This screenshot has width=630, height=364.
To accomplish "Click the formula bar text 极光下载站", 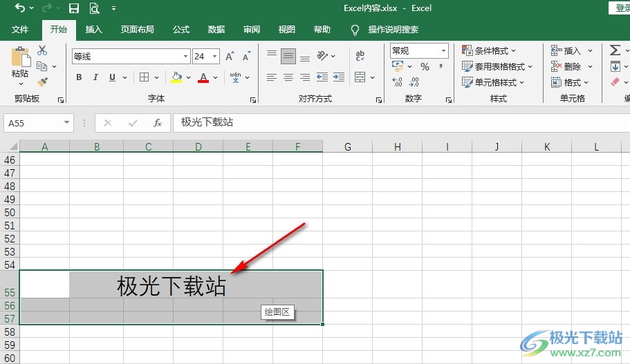I will pyautogui.click(x=207, y=122).
